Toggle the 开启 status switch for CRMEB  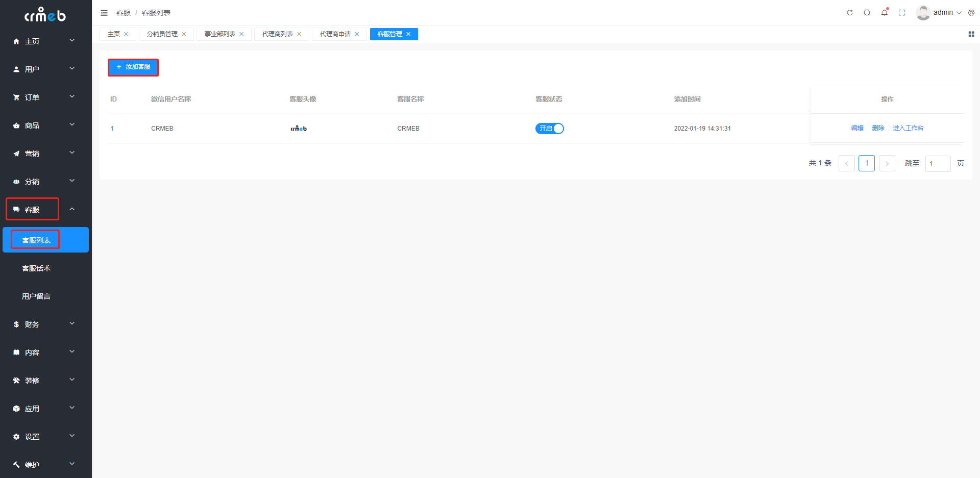(550, 129)
